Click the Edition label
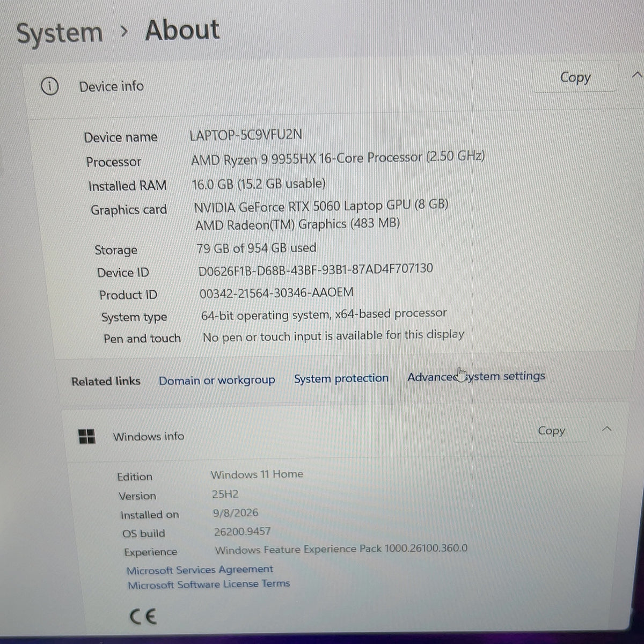 [135, 477]
